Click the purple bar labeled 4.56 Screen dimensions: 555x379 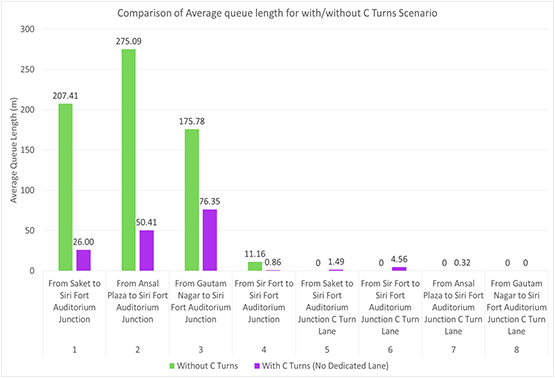click(399, 269)
